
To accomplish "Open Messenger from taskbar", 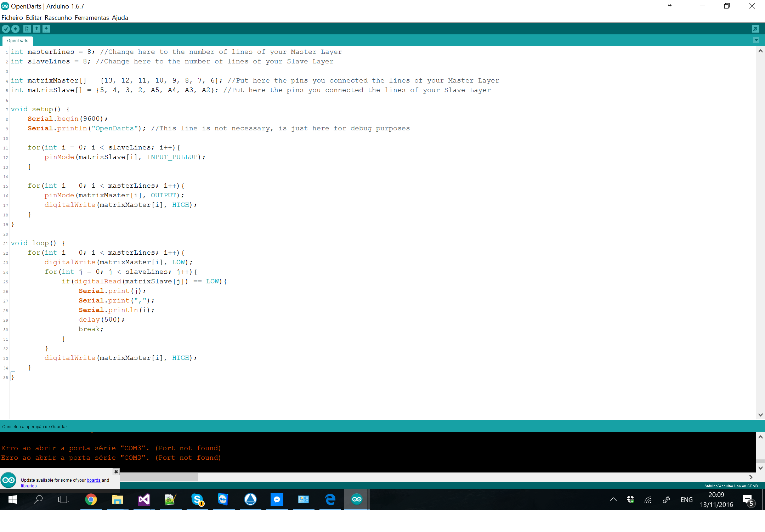I will click(x=277, y=499).
